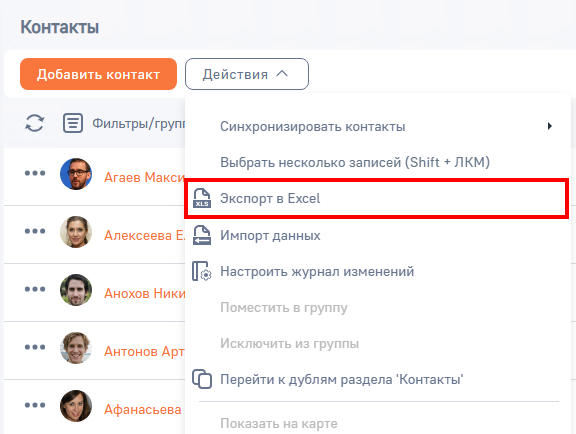576x434 pixels.
Task: Collapse the Действия dropdown button
Action: [247, 74]
